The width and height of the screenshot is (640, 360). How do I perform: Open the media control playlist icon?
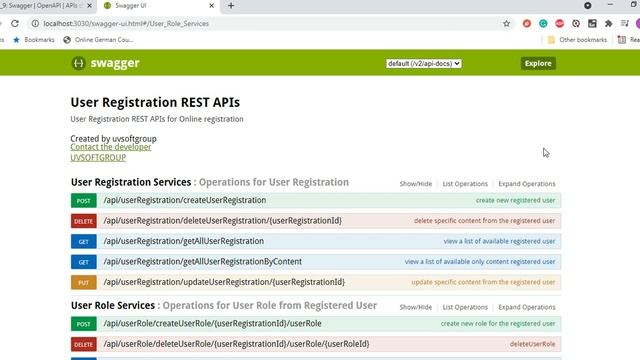click(x=625, y=24)
